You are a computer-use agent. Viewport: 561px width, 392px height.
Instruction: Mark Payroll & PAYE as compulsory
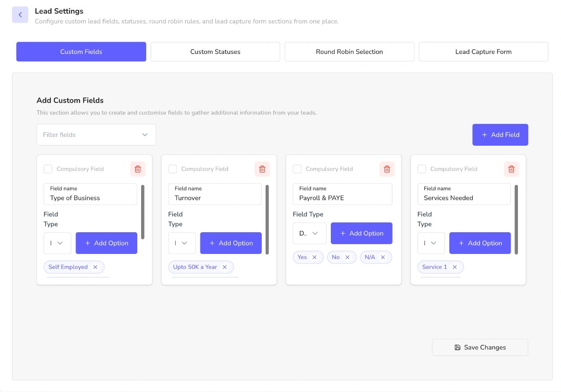(x=297, y=169)
